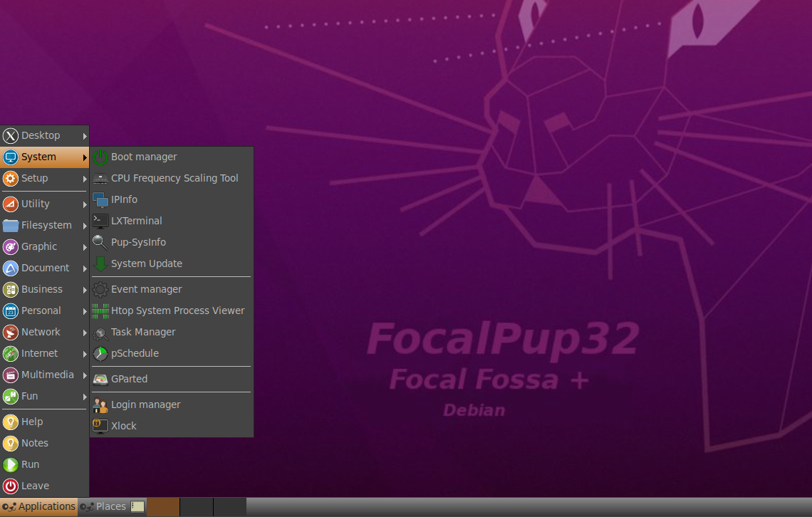Click the Personal calendar icon
Viewport: 812px width, 517px height.
click(11, 310)
